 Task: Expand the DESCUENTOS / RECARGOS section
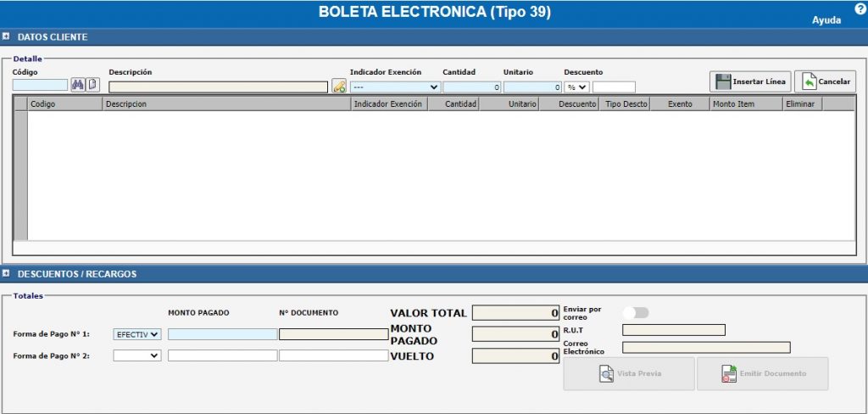pyautogui.click(x=7, y=274)
